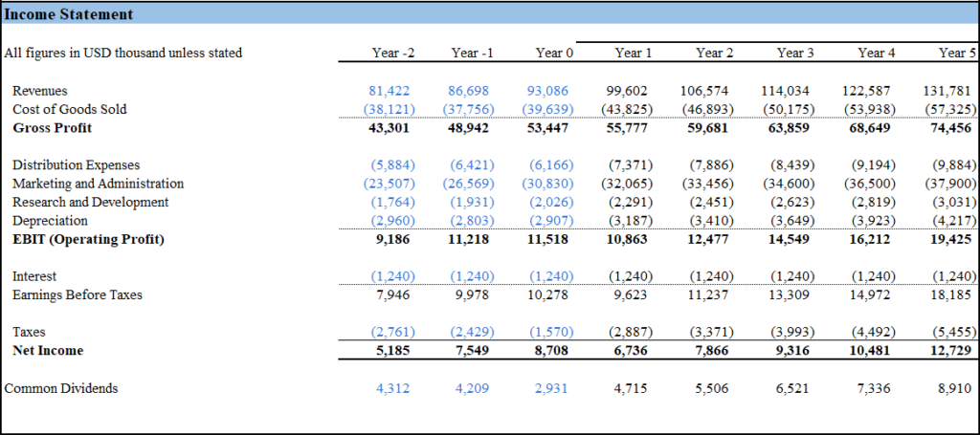This screenshot has width=980, height=435.
Task: Select the Research and Development row label
Action: (x=90, y=202)
